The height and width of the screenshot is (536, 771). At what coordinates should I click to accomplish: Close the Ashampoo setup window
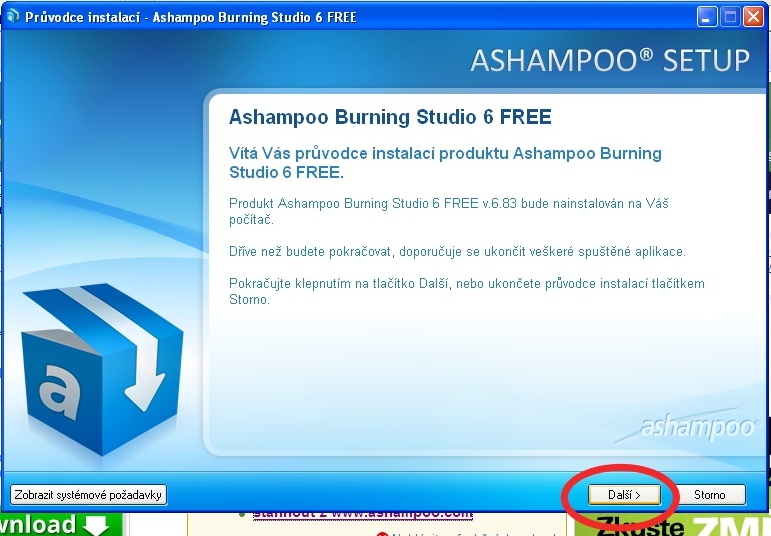pyautogui.click(x=753, y=17)
